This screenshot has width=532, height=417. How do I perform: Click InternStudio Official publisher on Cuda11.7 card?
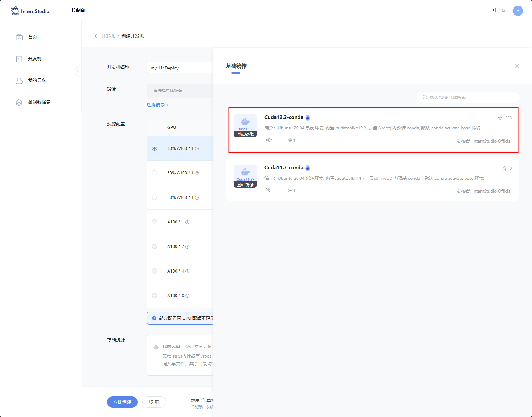492,191
